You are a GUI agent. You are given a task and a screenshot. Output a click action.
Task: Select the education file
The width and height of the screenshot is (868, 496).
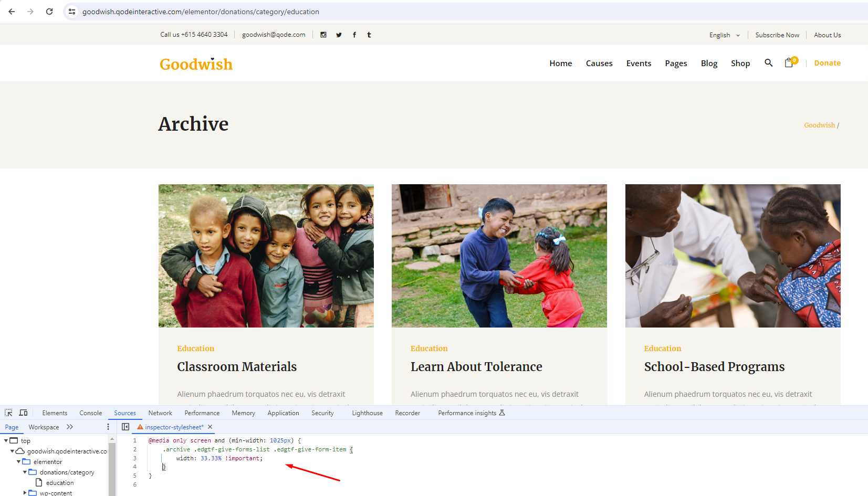(x=60, y=483)
